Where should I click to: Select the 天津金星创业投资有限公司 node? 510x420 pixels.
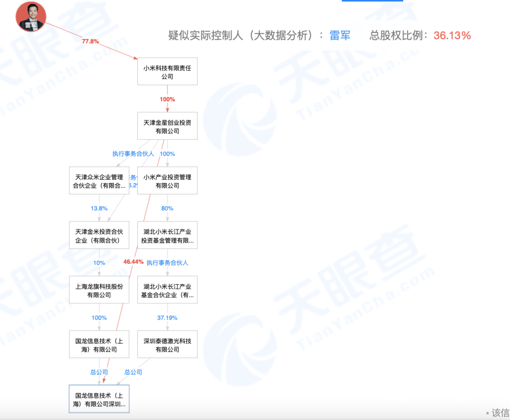point(168,126)
